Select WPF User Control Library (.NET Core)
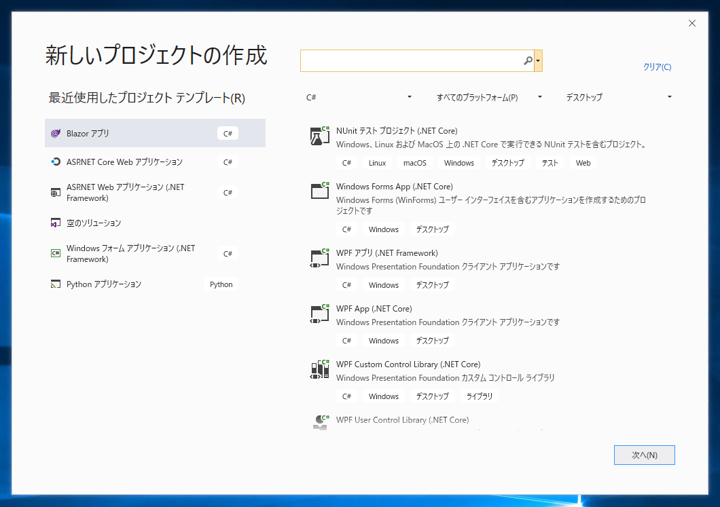This screenshot has width=720, height=507. [489, 422]
